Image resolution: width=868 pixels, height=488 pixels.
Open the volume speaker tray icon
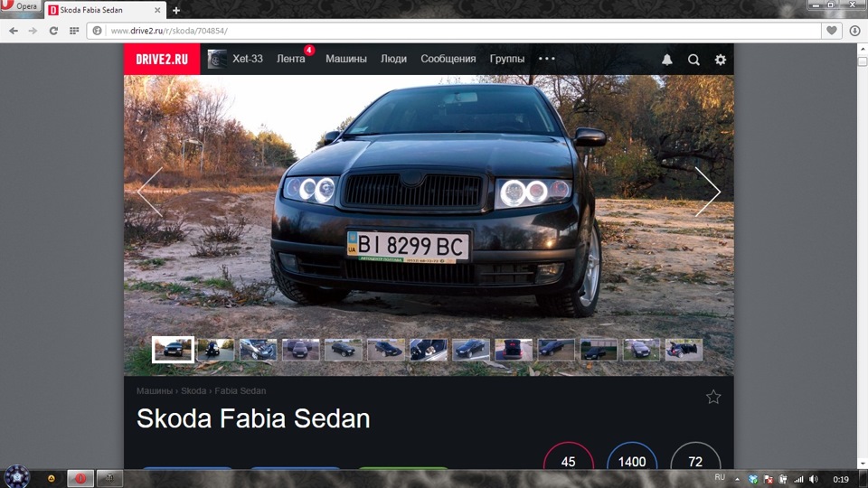(x=813, y=479)
